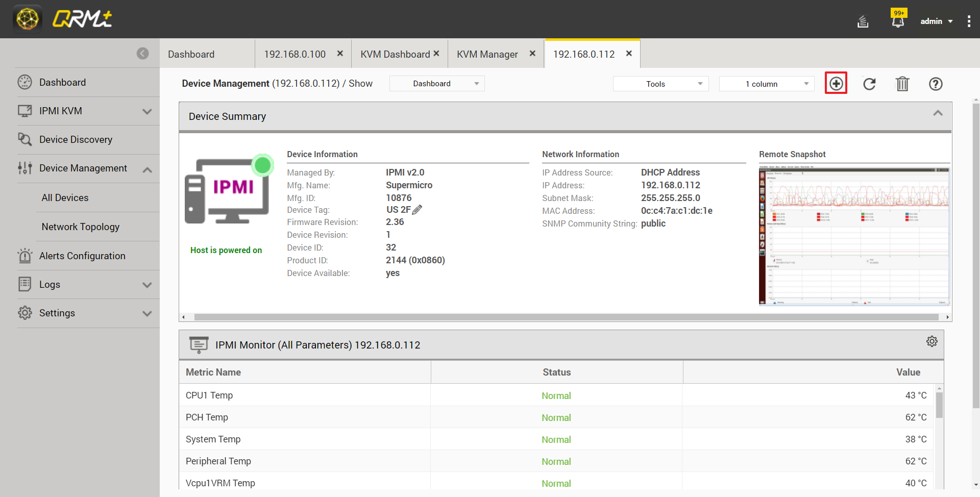
Task: Click the trash delete icon
Action: 902,84
